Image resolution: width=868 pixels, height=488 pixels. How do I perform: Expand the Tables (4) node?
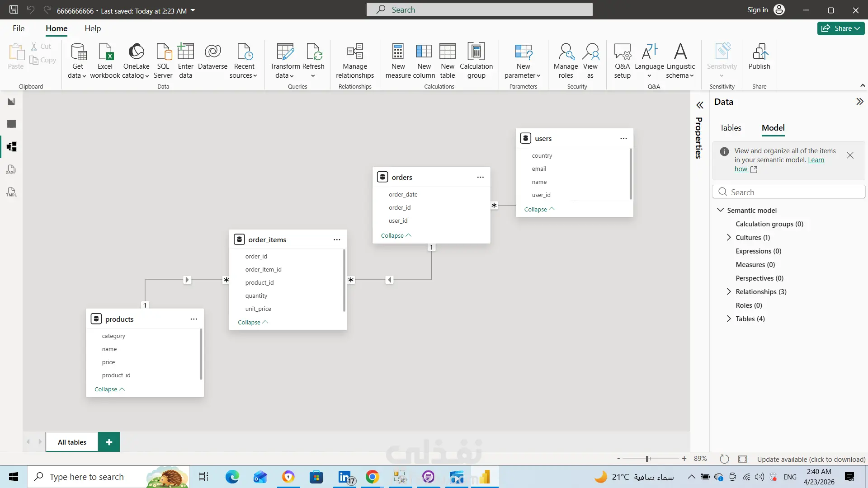coord(728,319)
